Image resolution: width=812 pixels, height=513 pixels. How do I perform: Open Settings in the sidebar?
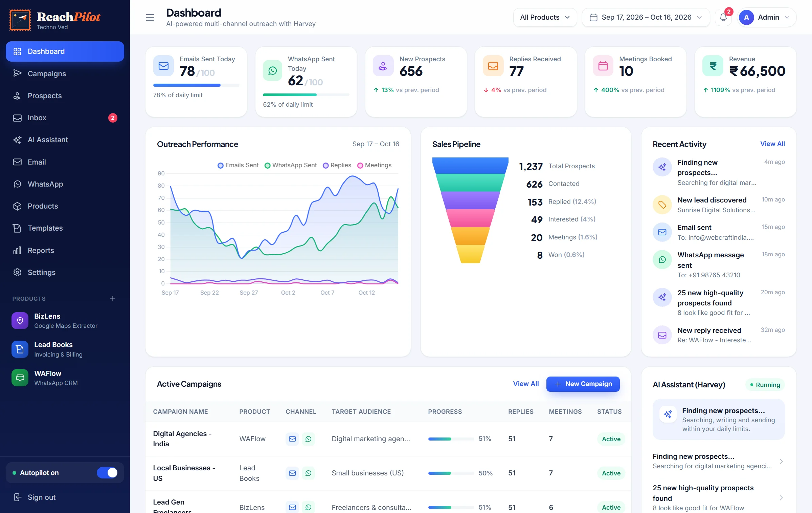pyautogui.click(x=65, y=272)
